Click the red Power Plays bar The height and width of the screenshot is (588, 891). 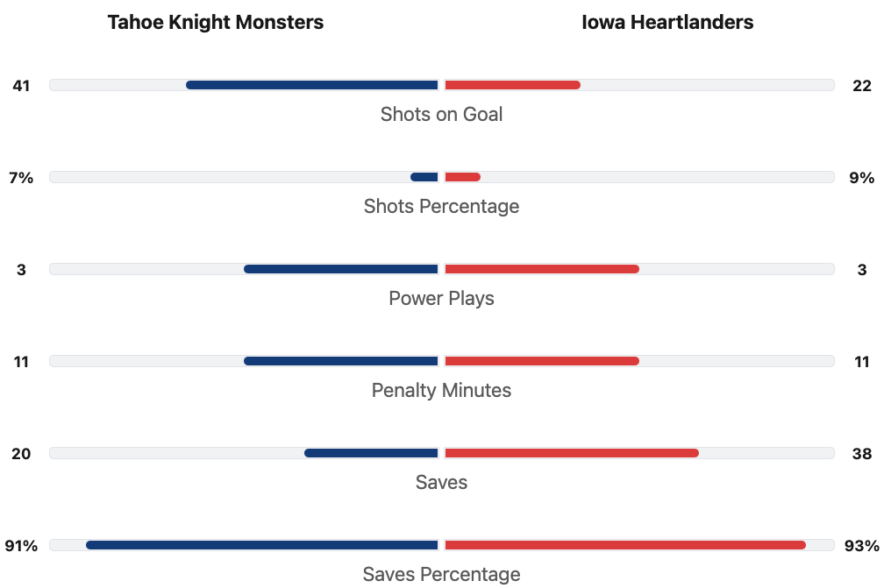point(542,269)
